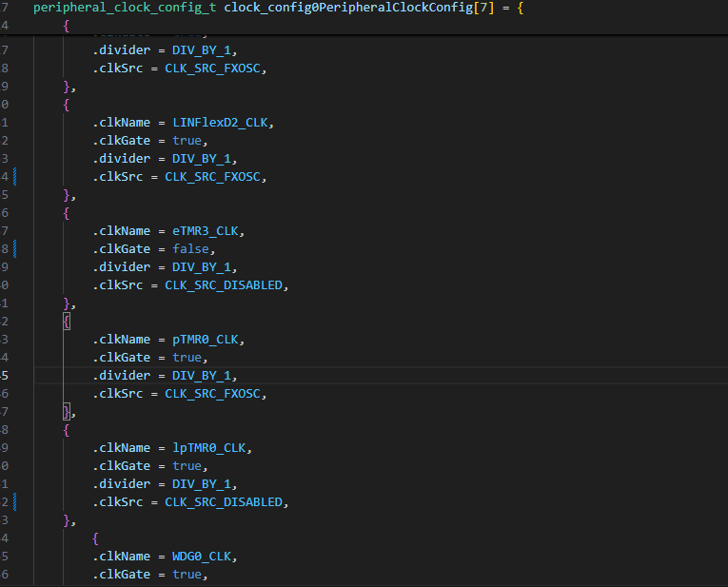The height and width of the screenshot is (587, 728).
Task: Click CLK_SRC_FXOSC in the LINFlexD2 block
Action: pyautogui.click(x=215, y=177)
